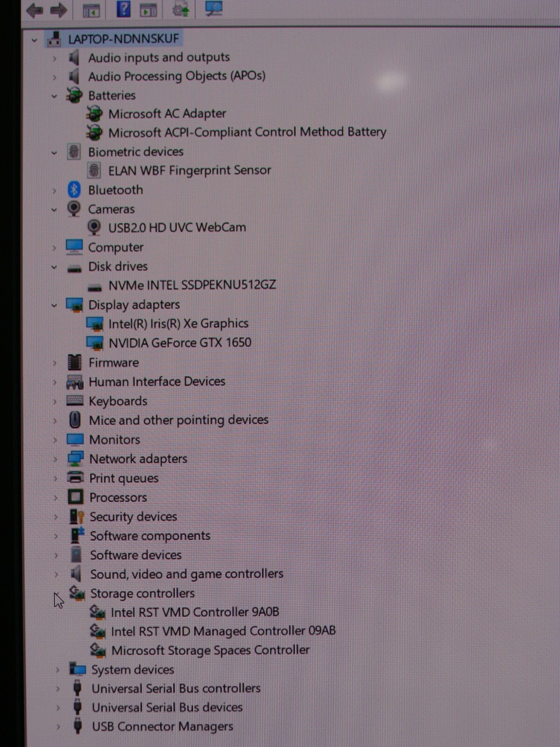
Task: Click the Processors category icon
Action: (x=76, y=497)
